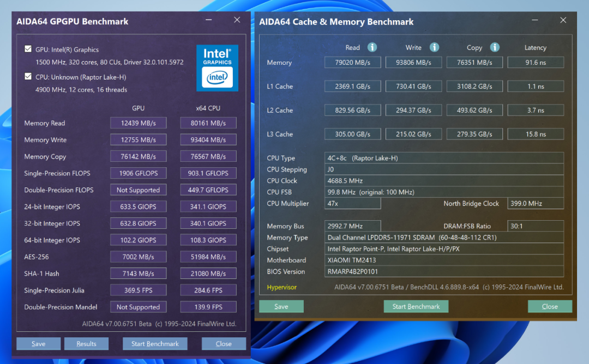Click the yellow Hypervisor label

tap(282, 287)
